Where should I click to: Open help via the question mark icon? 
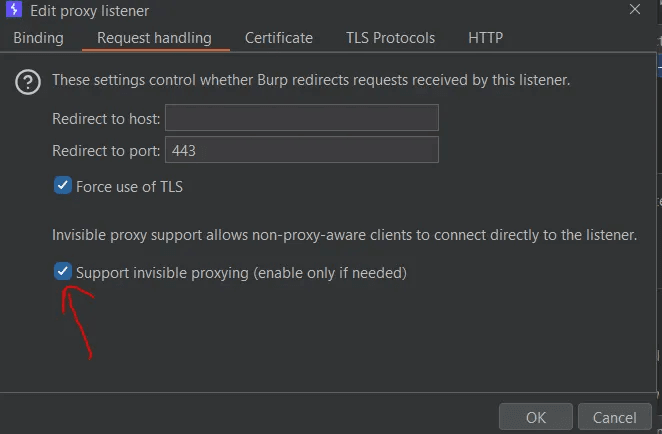[x=28, y=81]
